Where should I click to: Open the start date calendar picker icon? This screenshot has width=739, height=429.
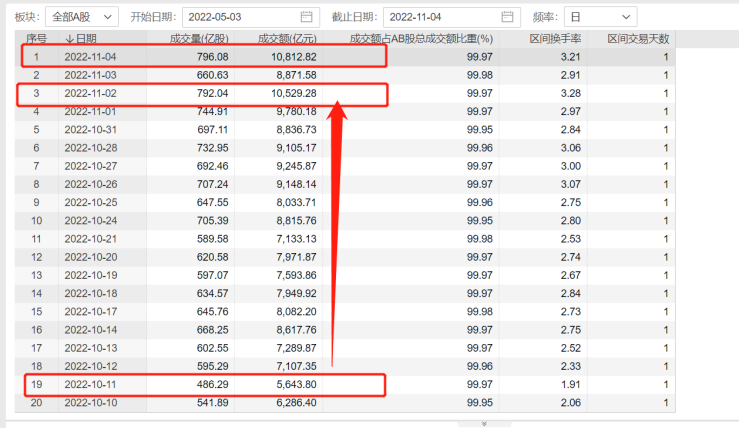[x=306, y=17]
